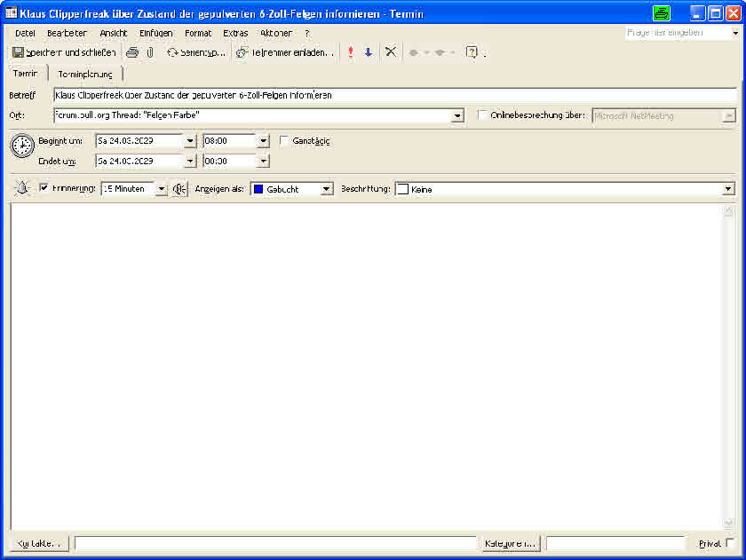The height and width of the screenshot is (560, 746).
Task: Switch to the Terminplanung tab
Action: tap(85, 75)
